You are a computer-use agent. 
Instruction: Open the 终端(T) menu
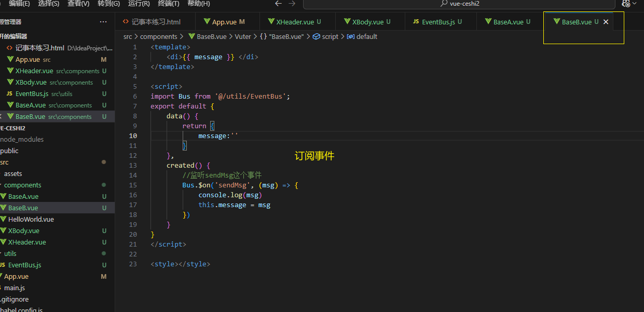pos(169,4)
